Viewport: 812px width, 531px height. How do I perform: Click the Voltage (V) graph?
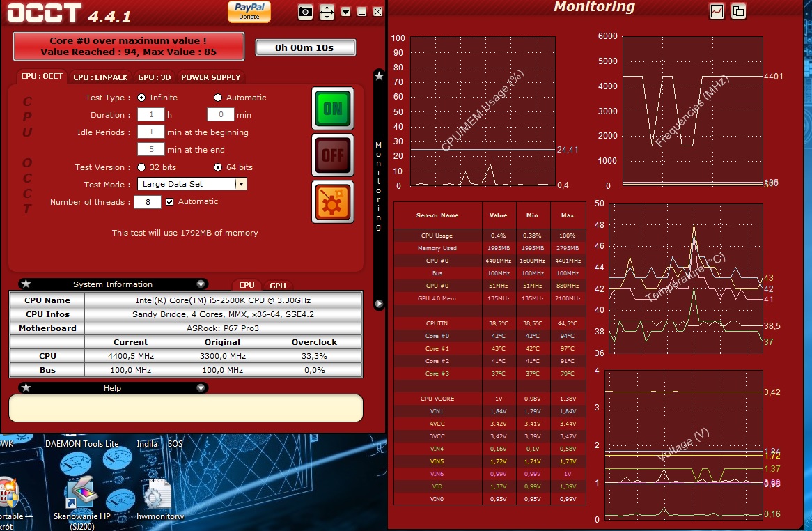click(x=684, y=445)
